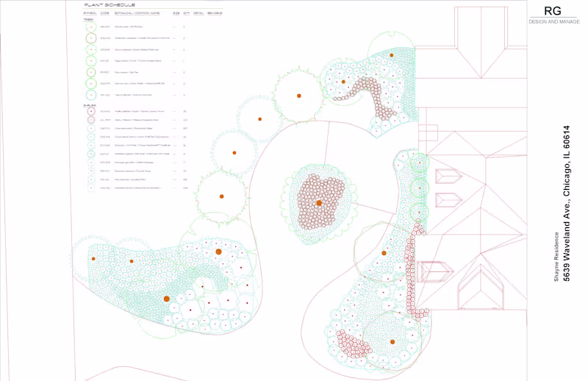This screenshot has width=588, height=381.
Task: Select the CODE column header
Action: 104,13
